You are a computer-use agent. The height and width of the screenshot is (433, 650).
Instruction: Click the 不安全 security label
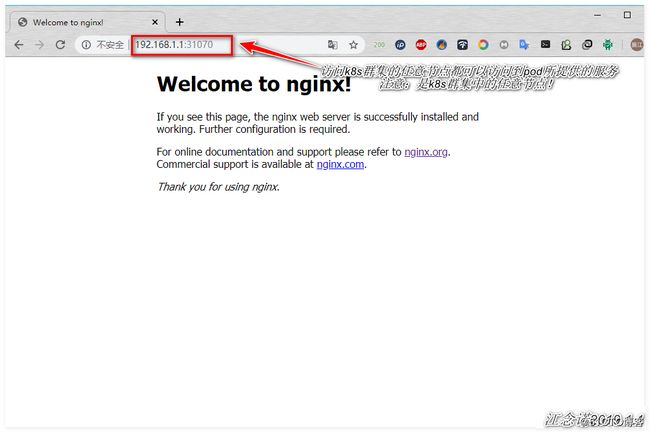pyautogui.click(x=110, y=45)
